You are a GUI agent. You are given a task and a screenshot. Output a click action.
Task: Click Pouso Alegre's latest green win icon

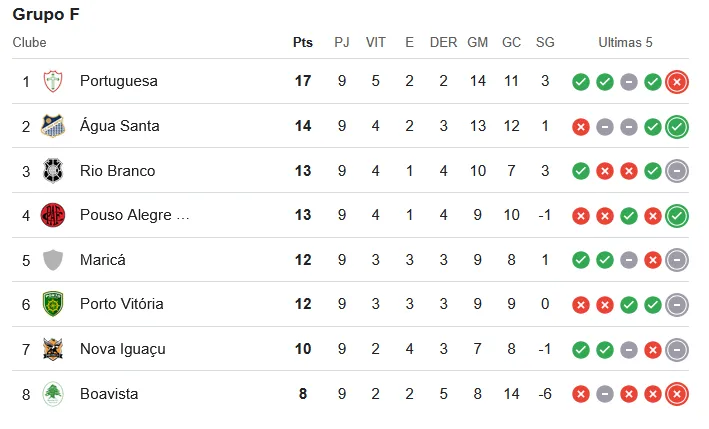[x=677, y=216]
